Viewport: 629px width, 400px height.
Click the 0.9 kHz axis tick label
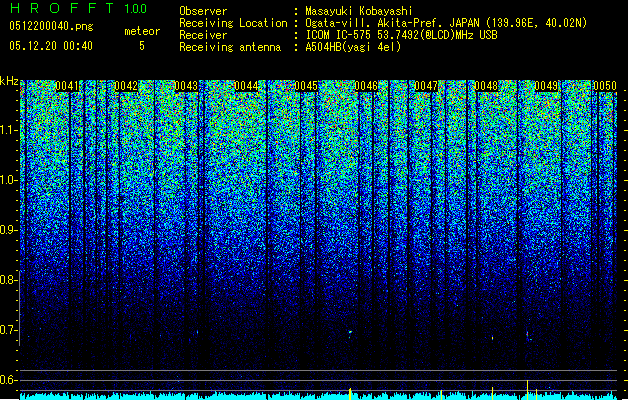[8, 230]
